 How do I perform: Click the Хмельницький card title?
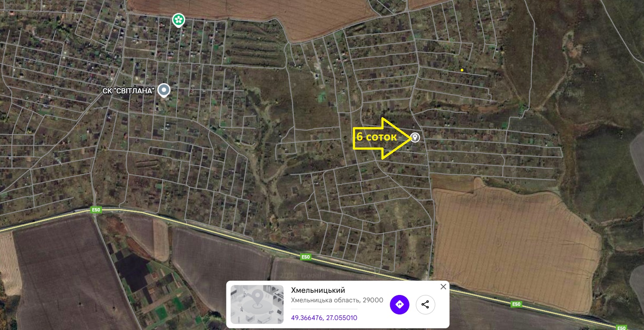click(x=318, y=290)
